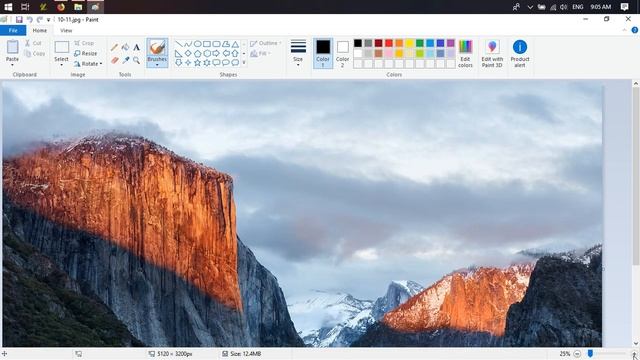Select the Fill with color bucket tool
The height and width of the screenshot is (360, 640).
click(x=126, y=47)
